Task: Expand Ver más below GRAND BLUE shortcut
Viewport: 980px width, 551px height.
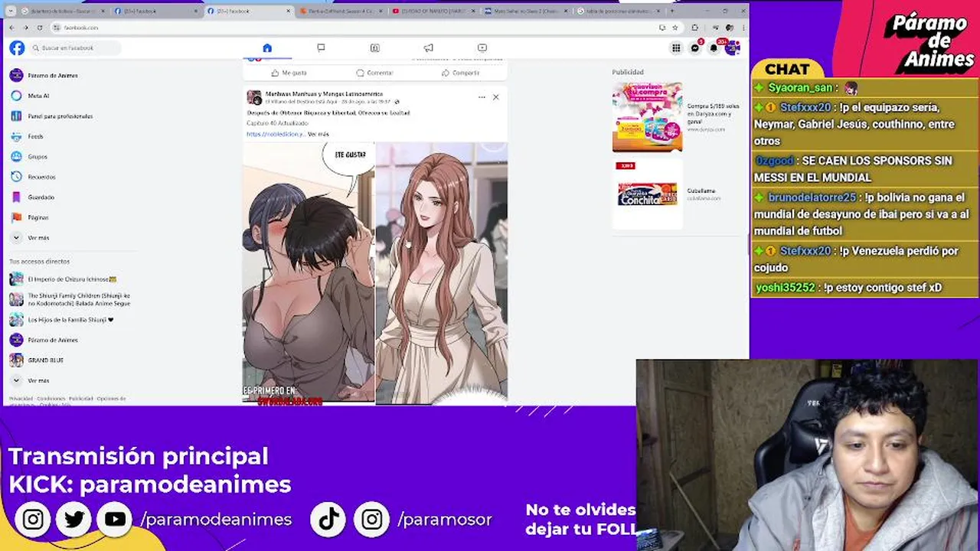Action: (x=38, y=380)
